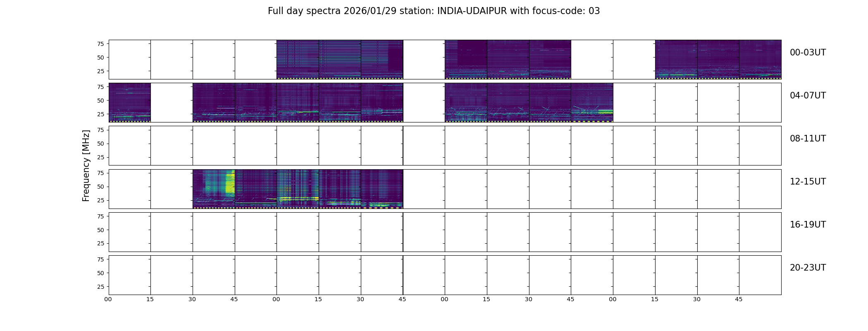Open the 13:30 UT spectrum panel in 12-15UT row
The height and width of the screenshot is (331, 868).
click(382, 189)
